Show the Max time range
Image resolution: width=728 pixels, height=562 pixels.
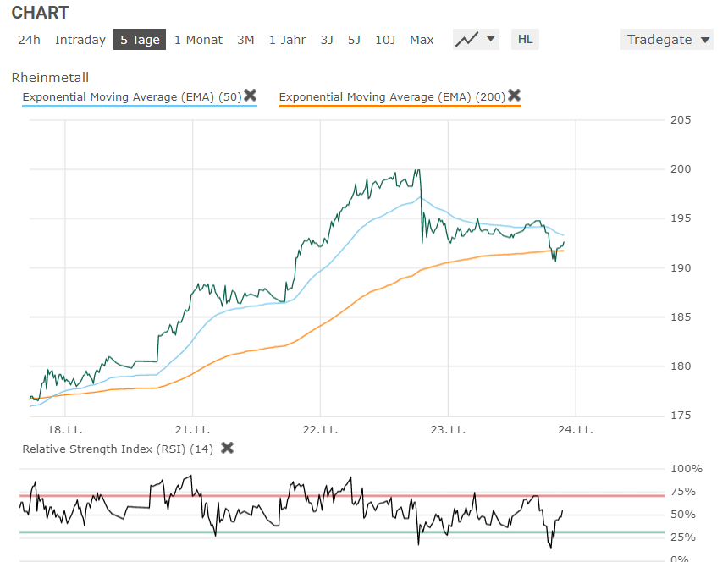[x=422, y=40]
